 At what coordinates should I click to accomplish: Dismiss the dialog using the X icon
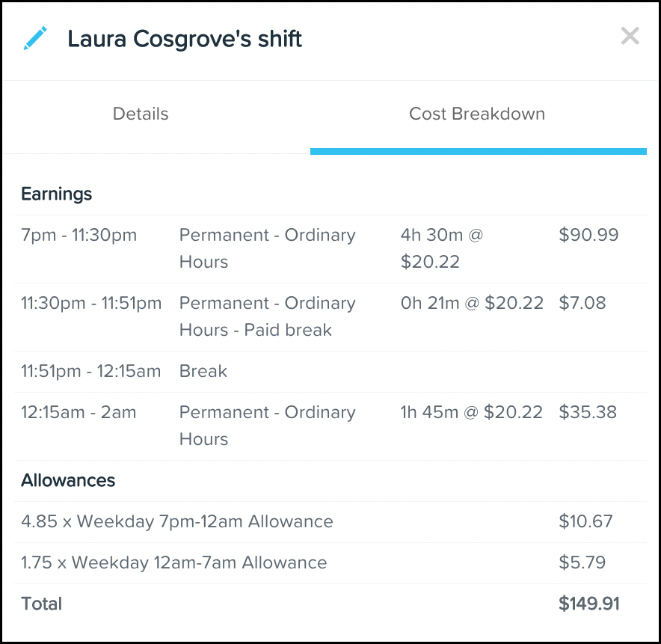click(x=630, y=36)
